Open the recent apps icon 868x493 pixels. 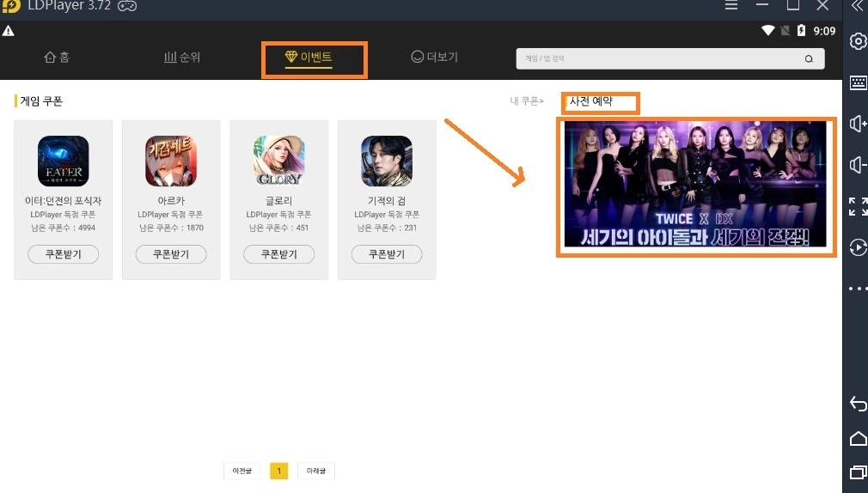click(858, 472)
